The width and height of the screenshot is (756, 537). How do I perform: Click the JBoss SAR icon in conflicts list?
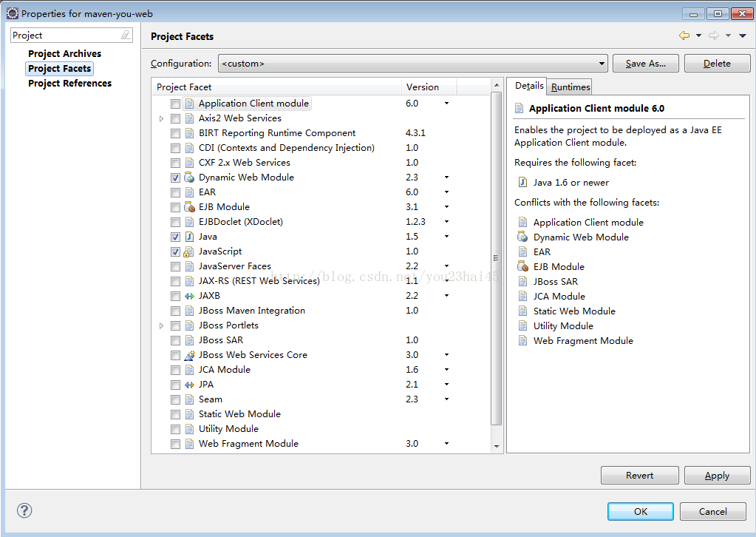pyautogui.click(x=522, y=281)
